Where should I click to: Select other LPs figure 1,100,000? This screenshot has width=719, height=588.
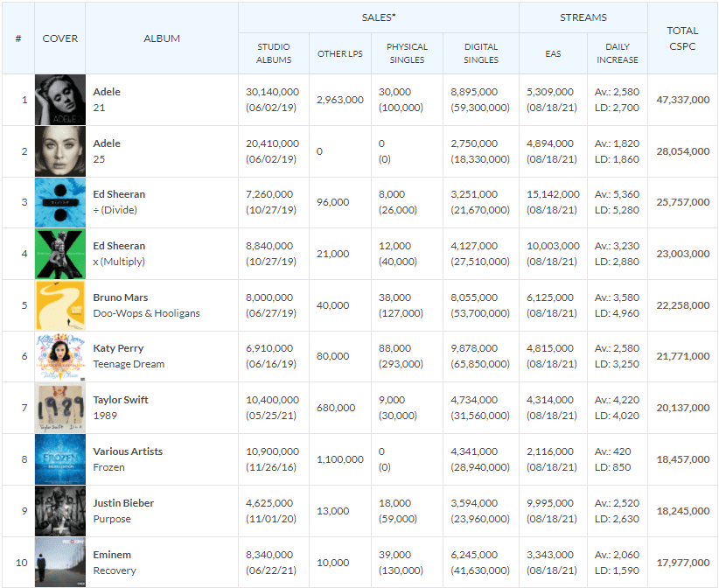coord(339,459)
